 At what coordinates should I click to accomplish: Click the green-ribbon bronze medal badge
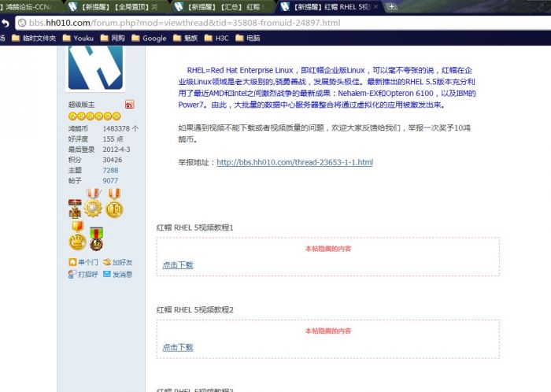point(96,239)
